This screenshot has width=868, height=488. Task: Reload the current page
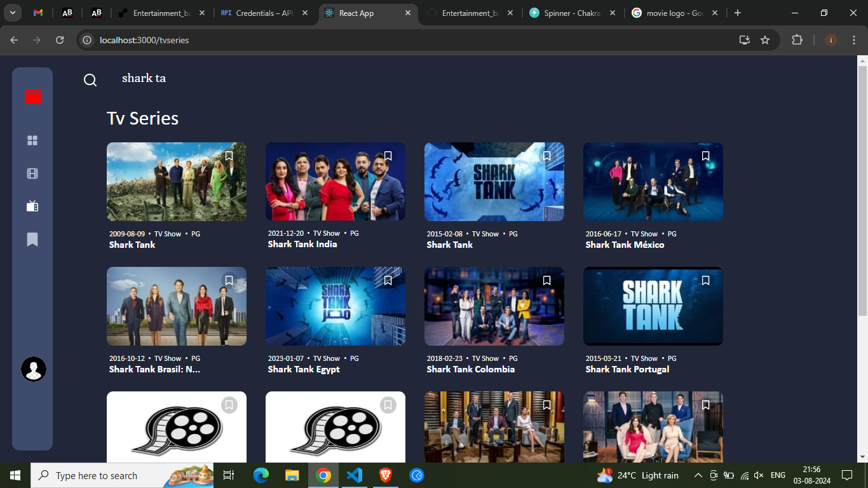[x=60, y=40]
